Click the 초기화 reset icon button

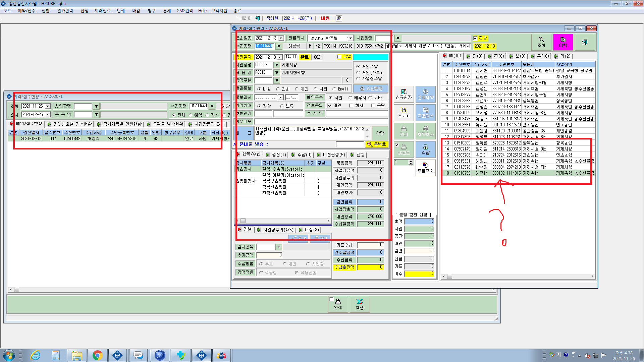click(404, 113)
